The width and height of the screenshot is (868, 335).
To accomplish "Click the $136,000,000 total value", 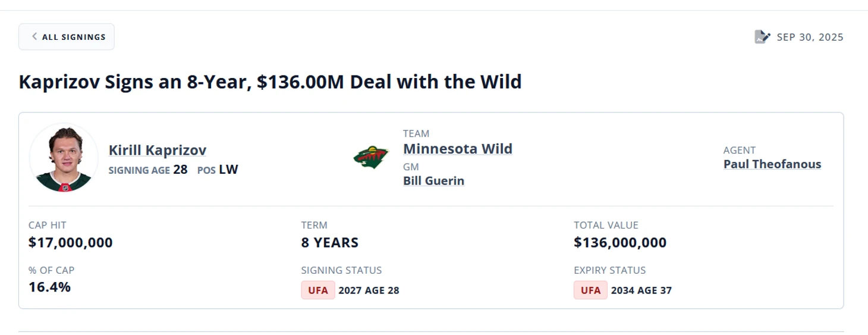I will click(x=620, y=243).
